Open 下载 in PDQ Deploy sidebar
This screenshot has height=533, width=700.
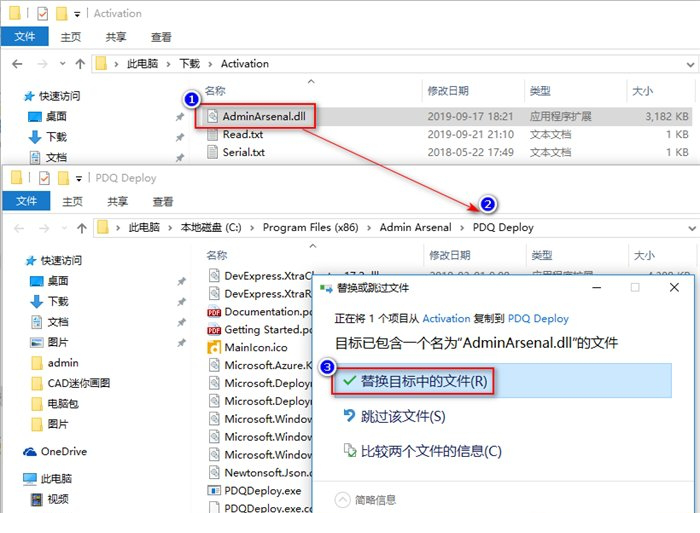click(49, 301)
